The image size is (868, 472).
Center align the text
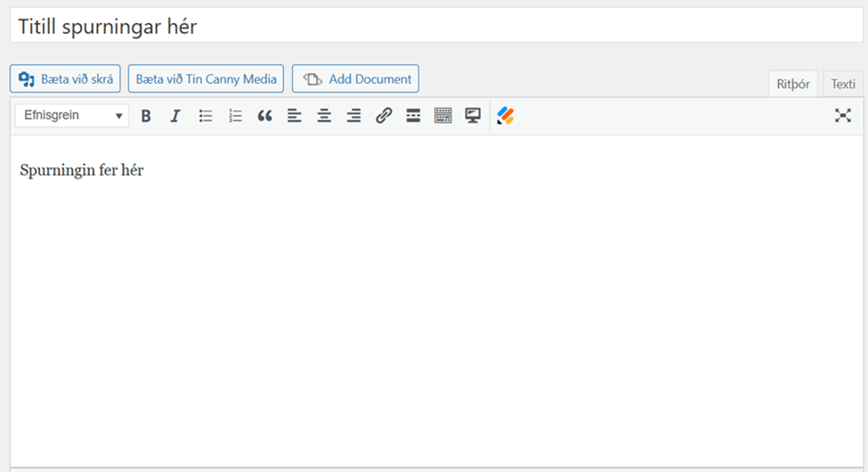(x=324, y=116)
